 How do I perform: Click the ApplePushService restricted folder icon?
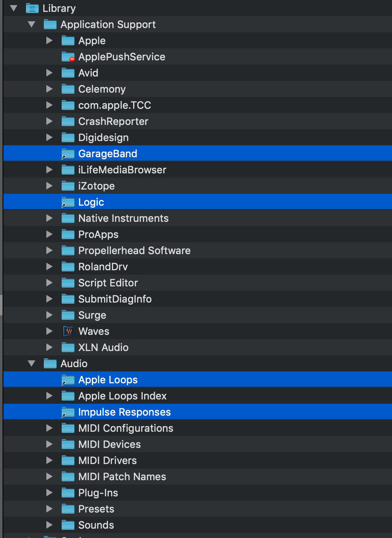pos(68,57)
